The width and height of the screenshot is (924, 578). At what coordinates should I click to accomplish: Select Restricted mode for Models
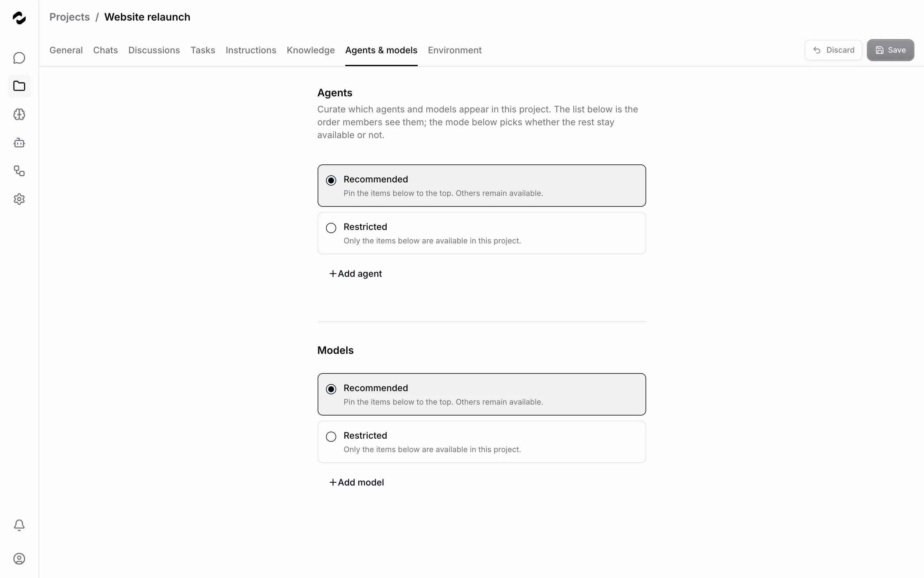482,442
